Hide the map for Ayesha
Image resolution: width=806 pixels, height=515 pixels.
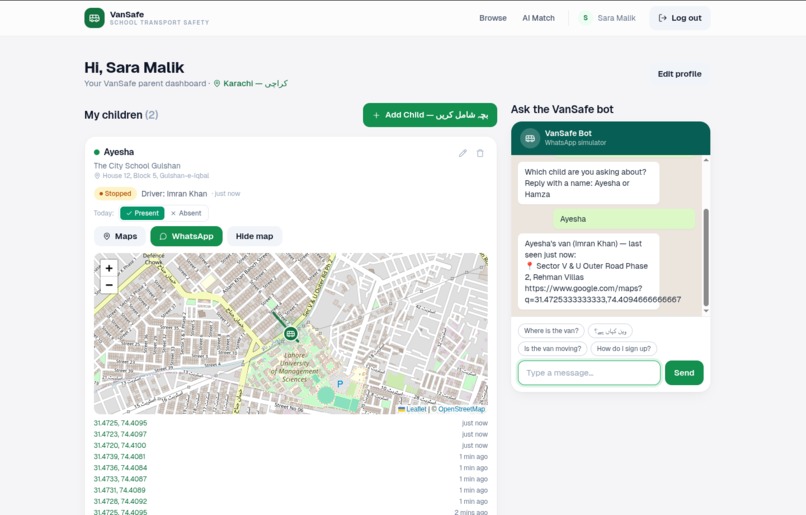(254, 236)
